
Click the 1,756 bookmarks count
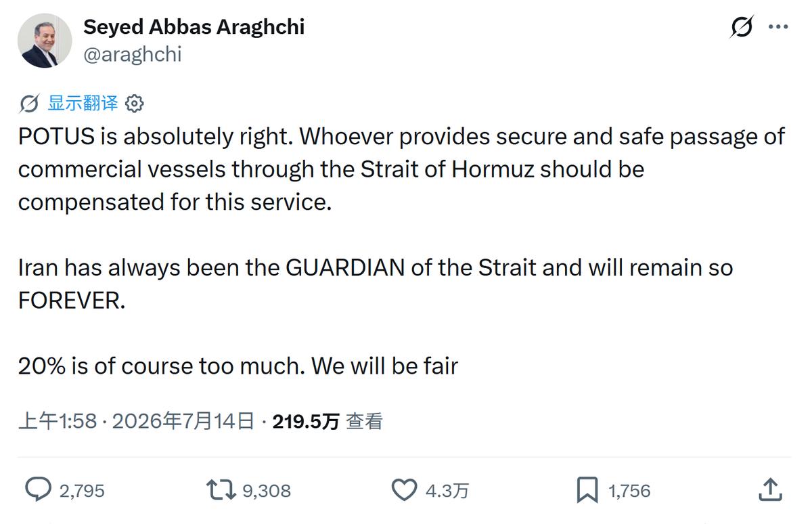pos(629,491)
